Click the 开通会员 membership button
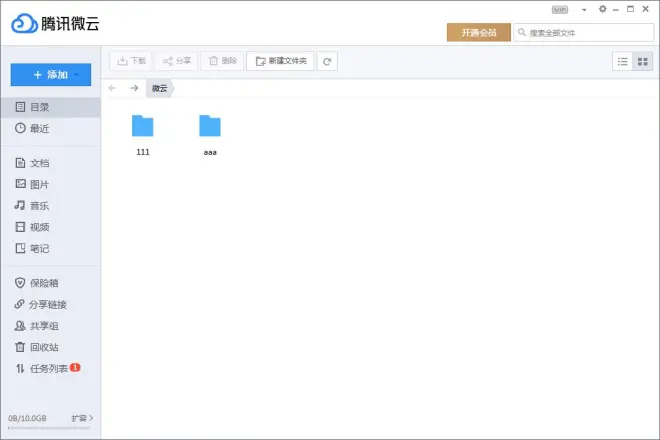The height and width of the screenshot is (440, 660). 478,33
